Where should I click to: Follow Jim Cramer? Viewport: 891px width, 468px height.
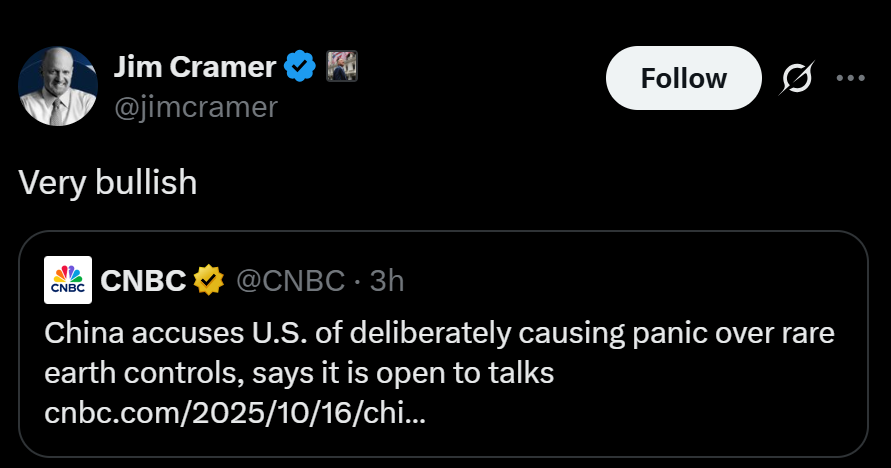683,78
